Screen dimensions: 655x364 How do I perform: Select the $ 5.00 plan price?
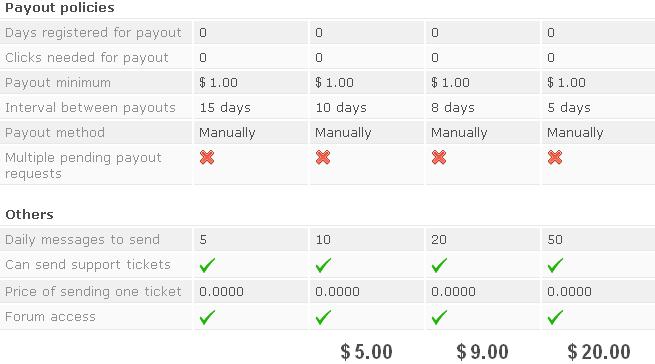point(366,352)
